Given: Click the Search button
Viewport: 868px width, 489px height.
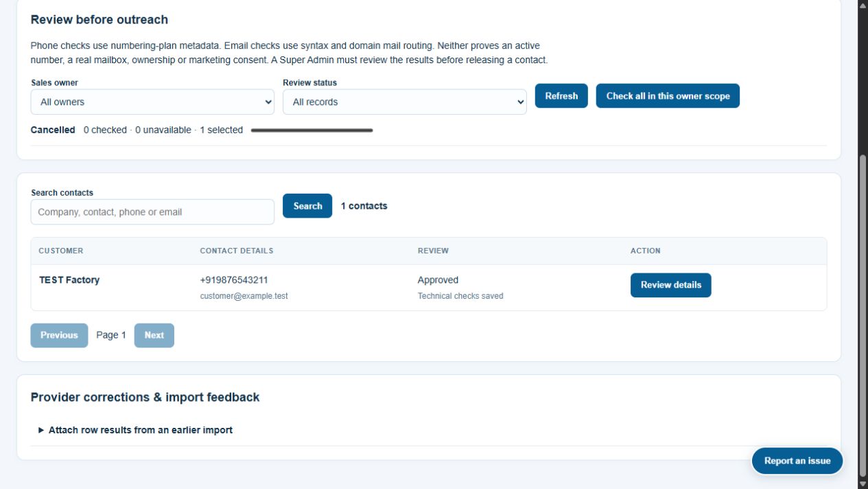Looking at the screenshot, I should tap(307, 206).
